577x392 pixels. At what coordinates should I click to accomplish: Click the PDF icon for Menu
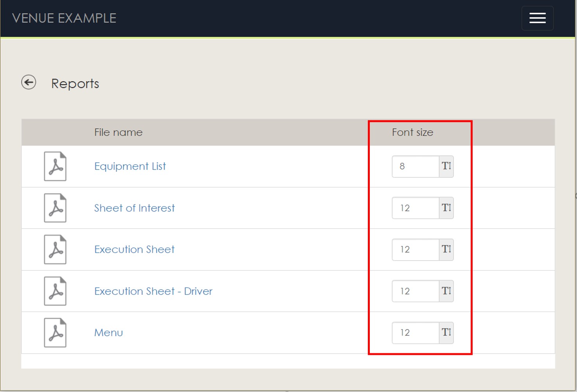[x=55, y=333]
